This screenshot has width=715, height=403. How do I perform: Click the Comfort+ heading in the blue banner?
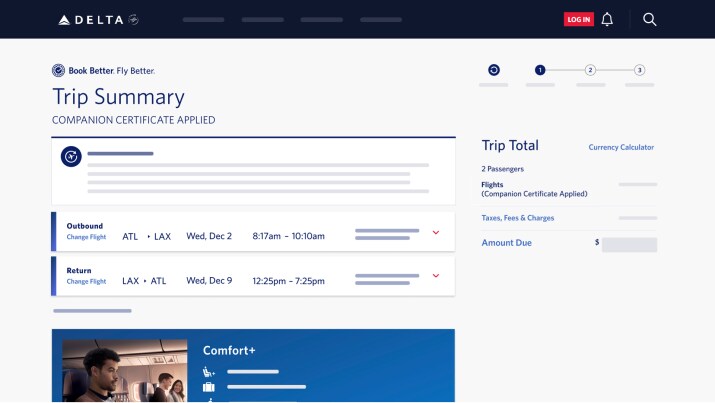point(229,350)
